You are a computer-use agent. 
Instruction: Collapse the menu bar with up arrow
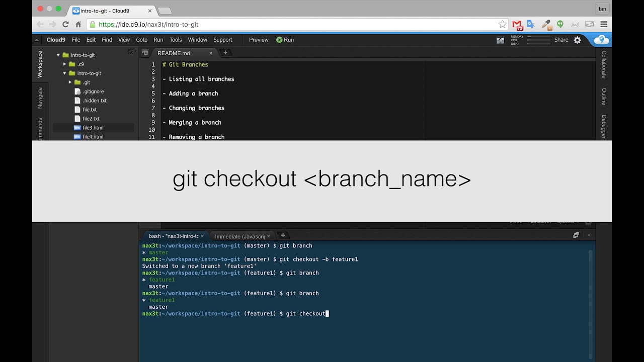point(37,40)
